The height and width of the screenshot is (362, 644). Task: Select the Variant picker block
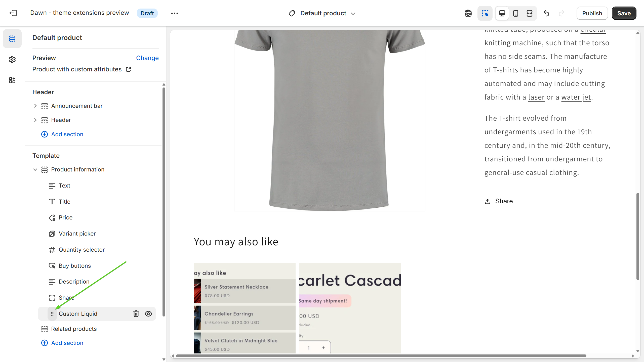tap(77, 234)
